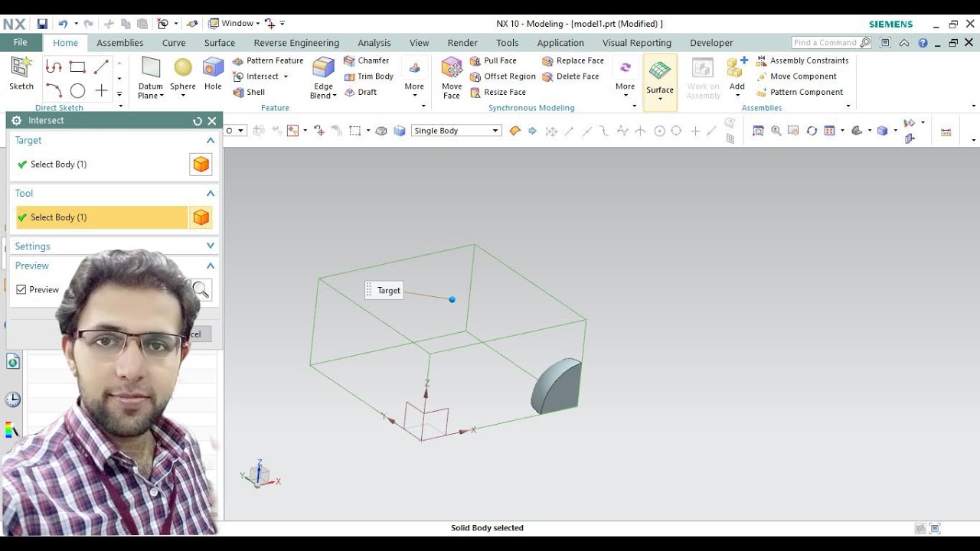Click the Target body selection cube icon
Image resolution: width=980 pixels, height=551 pixels.
201,165
